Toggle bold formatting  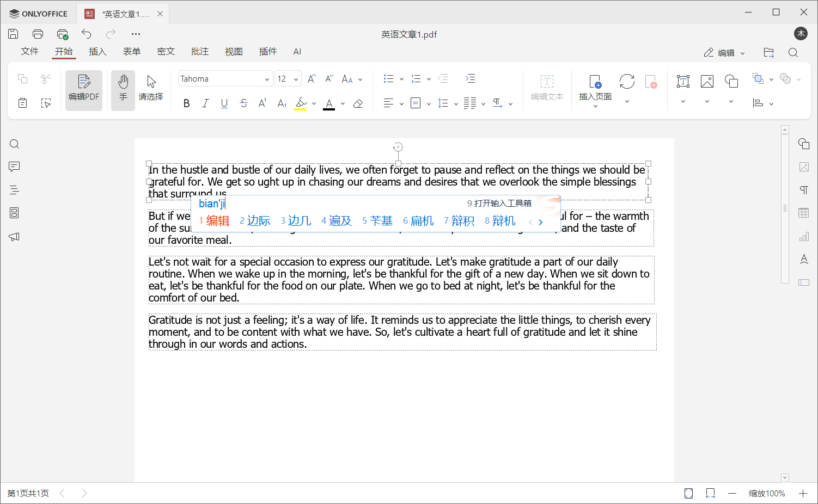point(186,103)
